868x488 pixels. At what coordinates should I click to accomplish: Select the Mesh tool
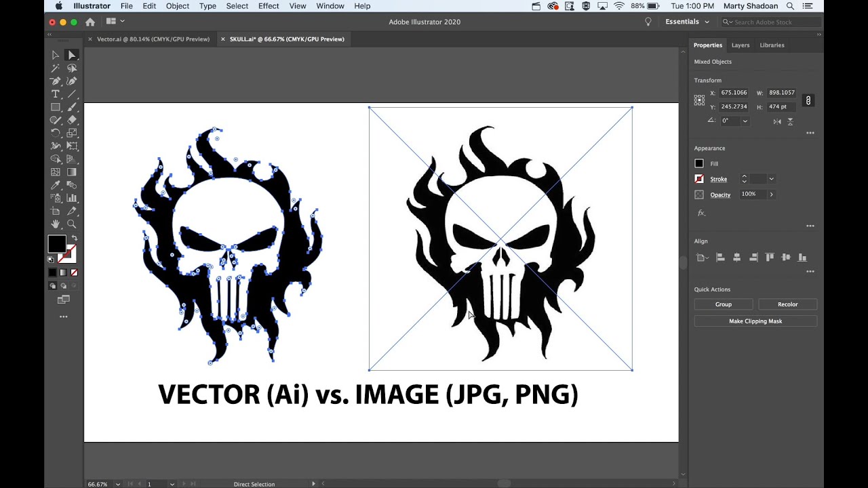[x=56, y=172]
